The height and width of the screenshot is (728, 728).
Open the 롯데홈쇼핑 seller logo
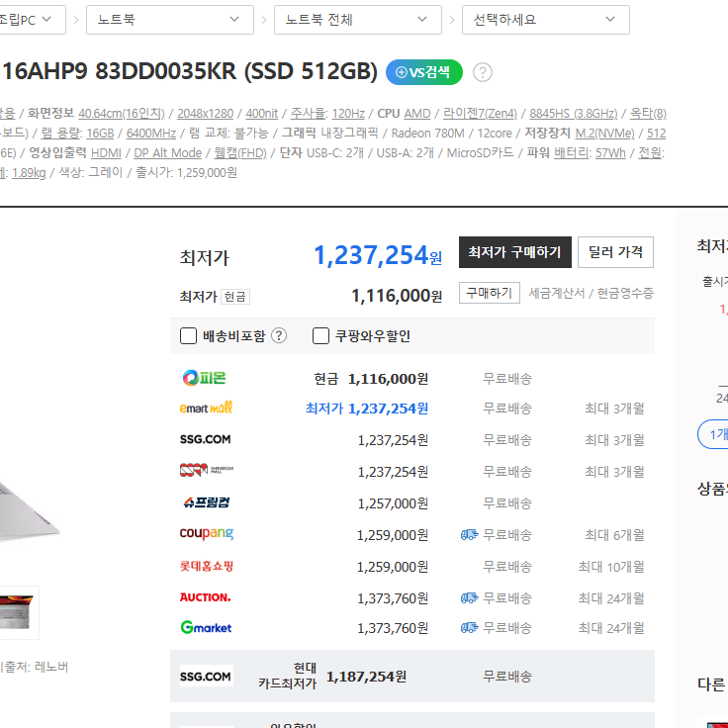point(207,566)
